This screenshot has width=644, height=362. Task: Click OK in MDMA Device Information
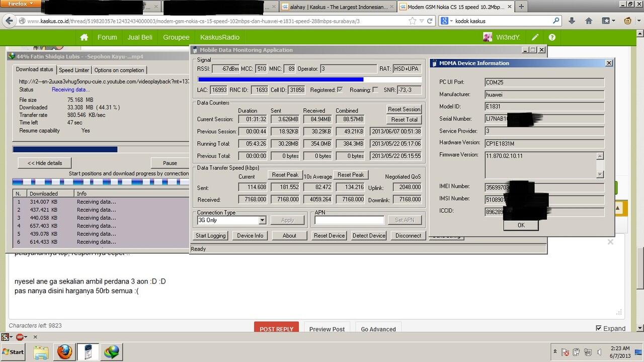coord(521,225)
